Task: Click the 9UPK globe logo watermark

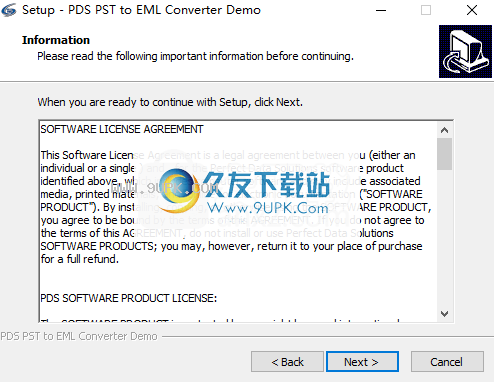Action: point(178,189)
